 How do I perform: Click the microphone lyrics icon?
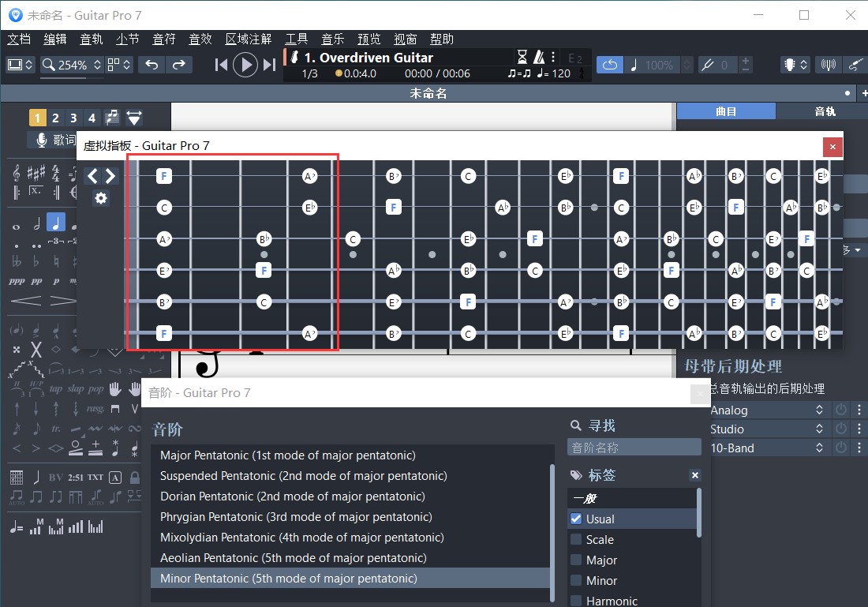point(42,140)
